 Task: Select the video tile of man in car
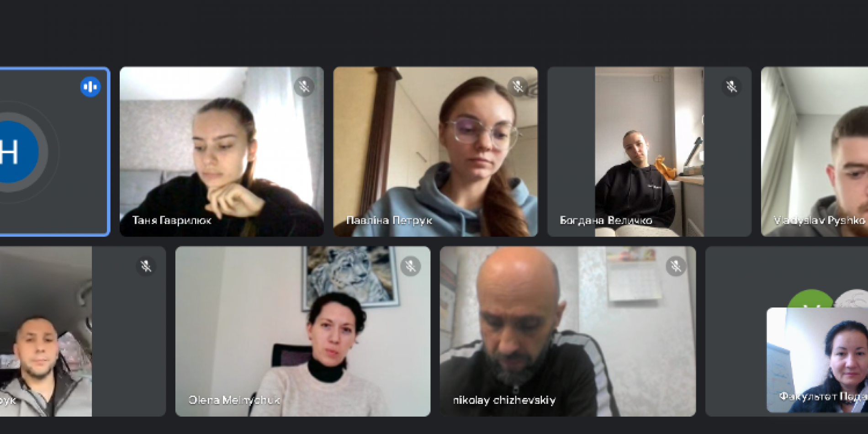click(82, 331)
